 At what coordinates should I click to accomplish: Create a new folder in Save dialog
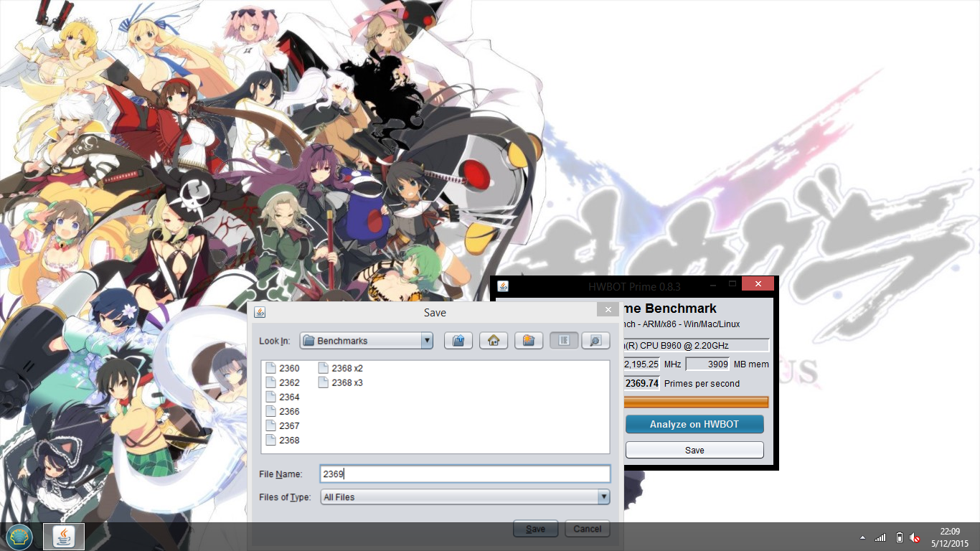click(528, 341)
